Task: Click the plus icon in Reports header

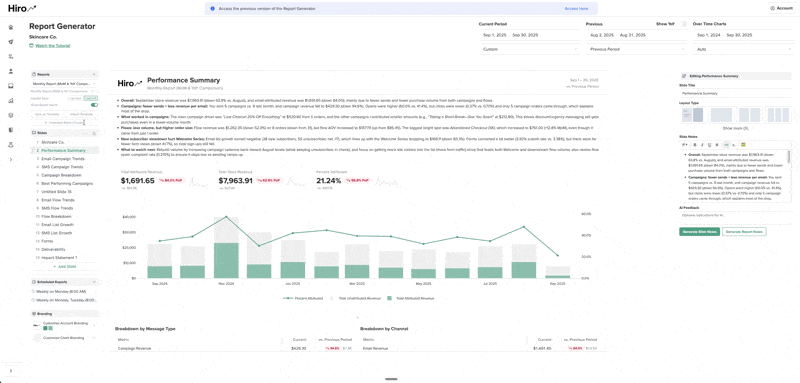Action: (94, 74)
